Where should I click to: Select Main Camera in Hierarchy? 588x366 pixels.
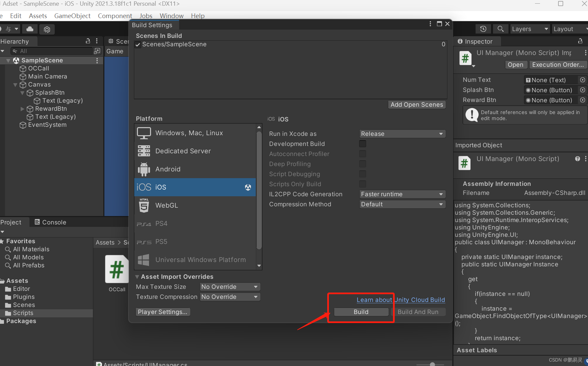tap(47, 76)
